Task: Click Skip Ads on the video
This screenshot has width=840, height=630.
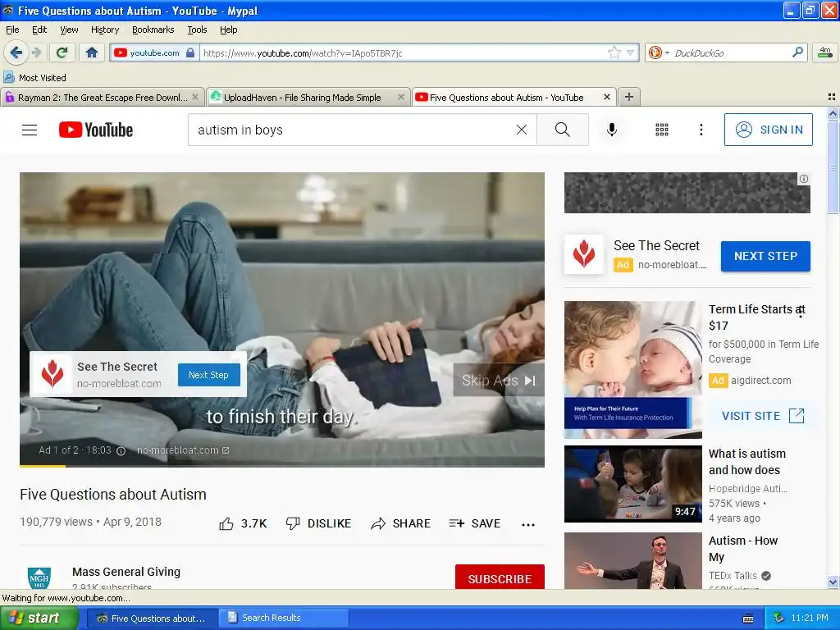Action: pos(499,381)
